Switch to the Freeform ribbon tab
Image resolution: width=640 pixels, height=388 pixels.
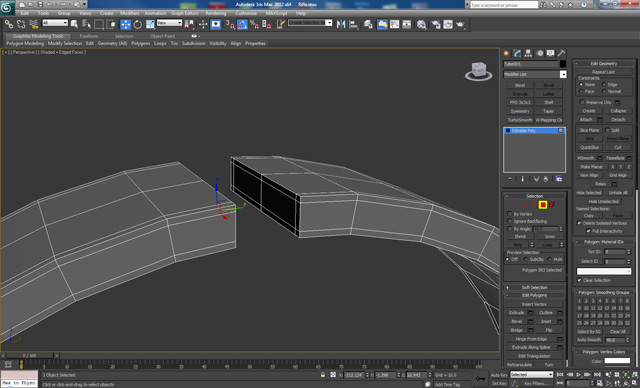pyautogui.click(x=89, y=36)
